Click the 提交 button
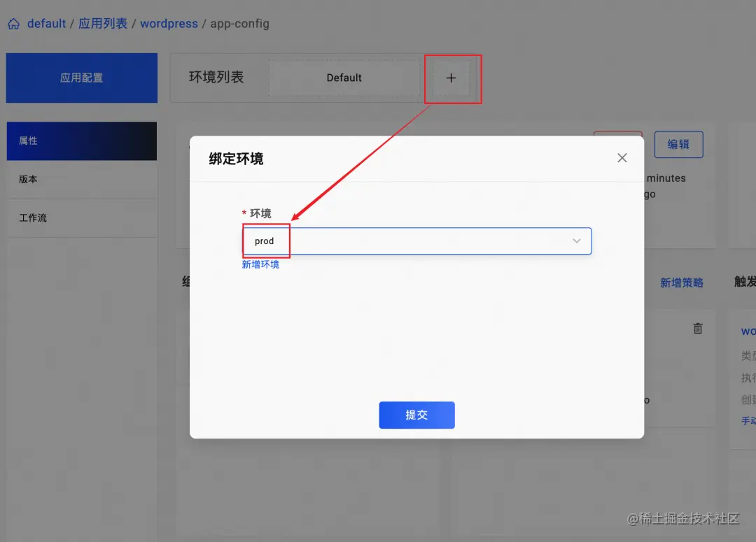The width and height of the screenshot is (756, 542). tap(416, 415)
